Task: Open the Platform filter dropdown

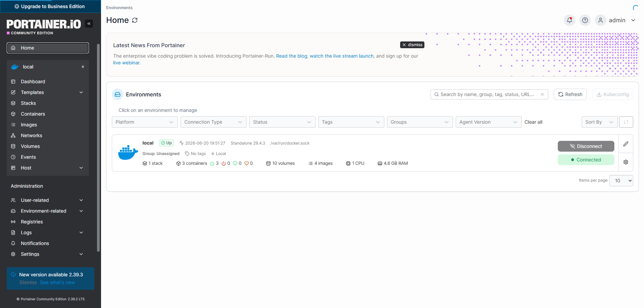Action: pos(145,122)
